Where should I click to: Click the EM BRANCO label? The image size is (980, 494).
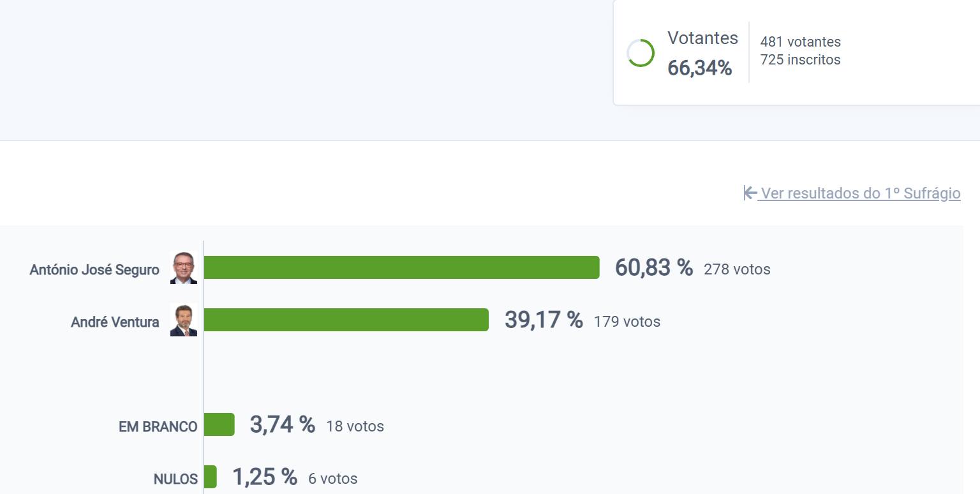click(x=159, y=426)
